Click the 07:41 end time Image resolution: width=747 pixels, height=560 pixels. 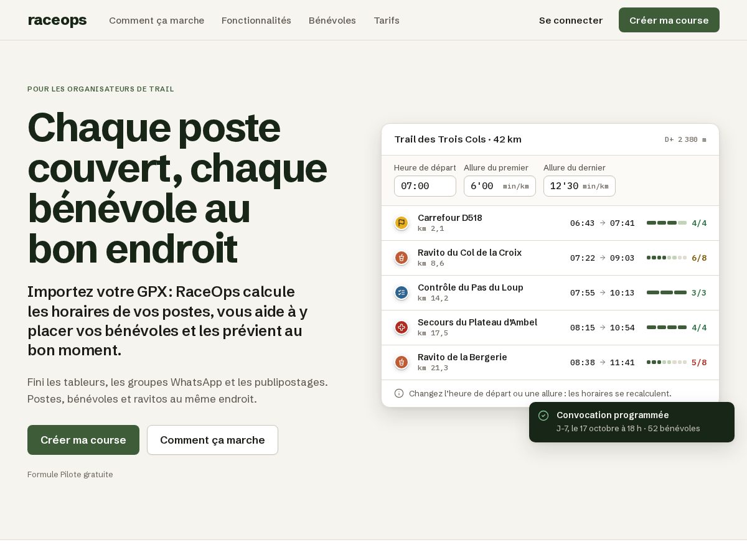622,223
